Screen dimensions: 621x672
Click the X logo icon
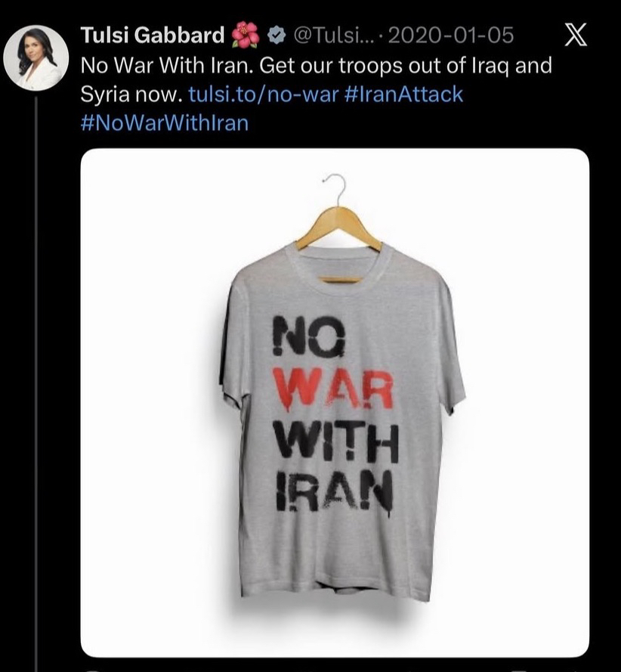576,36
